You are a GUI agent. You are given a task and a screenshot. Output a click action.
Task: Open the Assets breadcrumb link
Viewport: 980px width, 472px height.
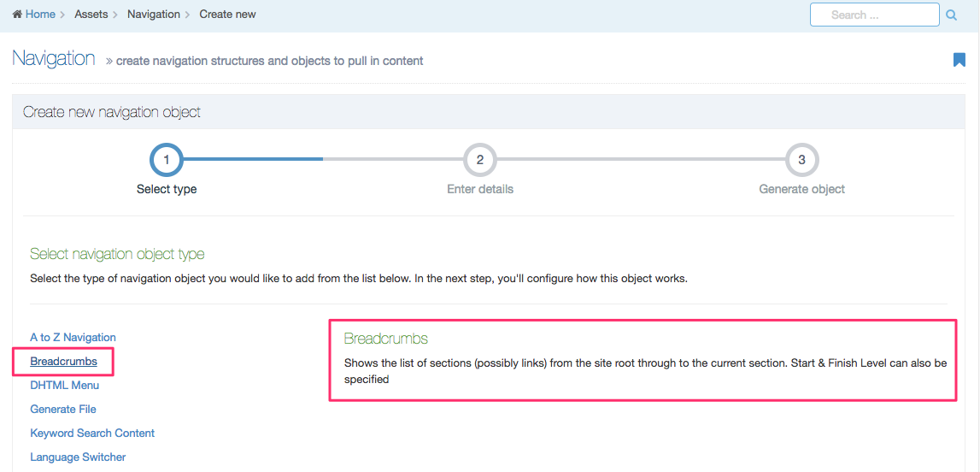[91, 15]
